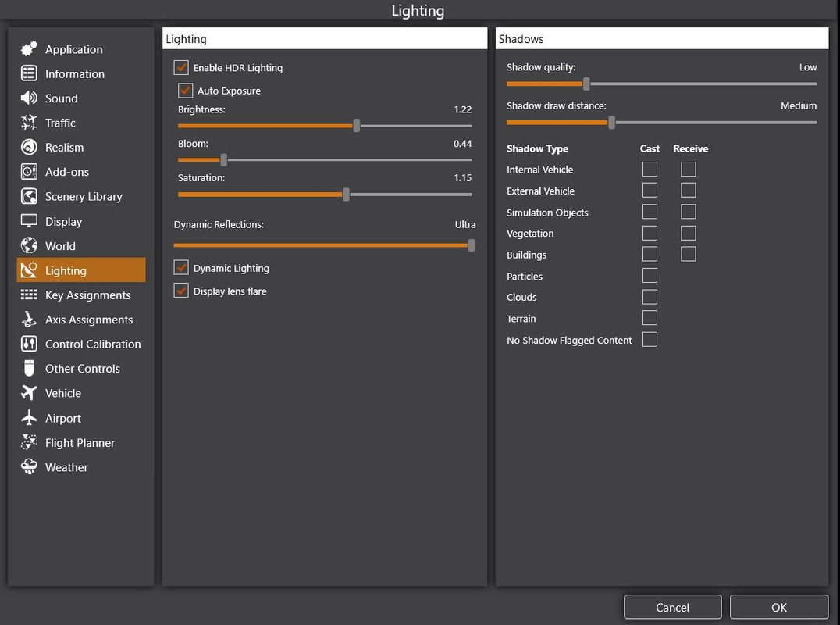This screenshot has width=840, height=625.
Task: Click the Other Controls icon
Action: (29, 368)
